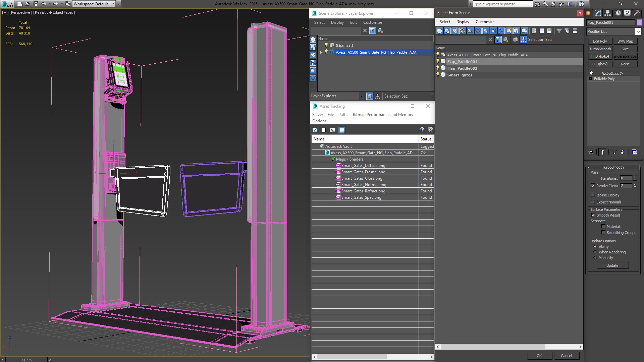644x362 pixels.
Task: Click the Select From Scene horizontal scrollbar
Action: tap(493, 347)
